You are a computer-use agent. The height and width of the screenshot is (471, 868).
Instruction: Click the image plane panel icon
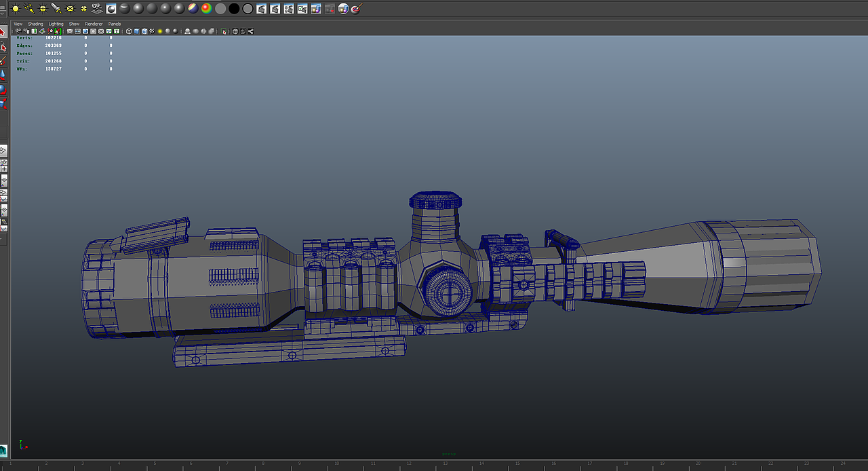(x=42, y=31)
